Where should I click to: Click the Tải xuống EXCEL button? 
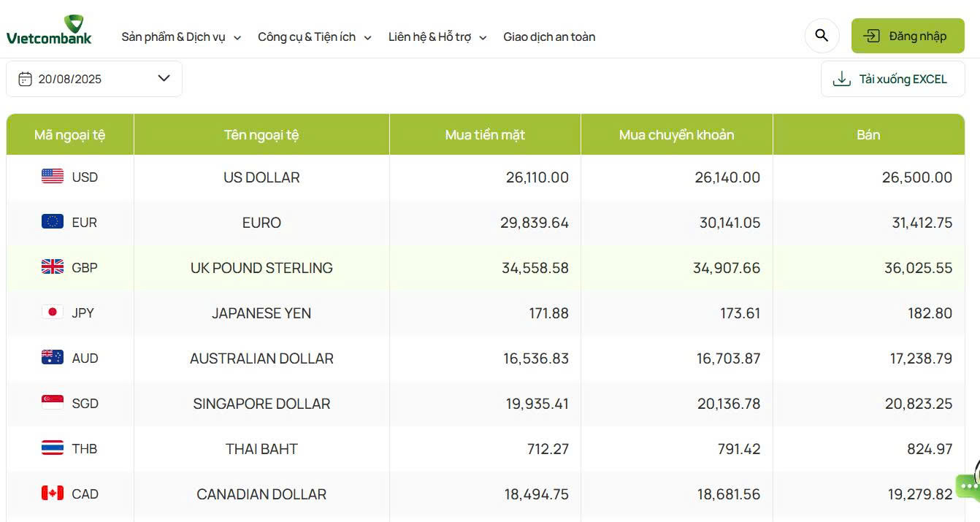pyautogui.click(x=892, y=78)
